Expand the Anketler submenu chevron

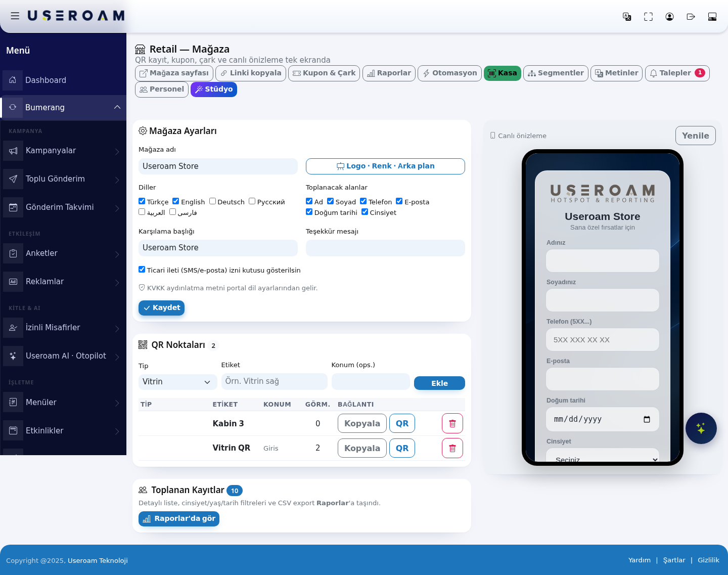[117, 254]
